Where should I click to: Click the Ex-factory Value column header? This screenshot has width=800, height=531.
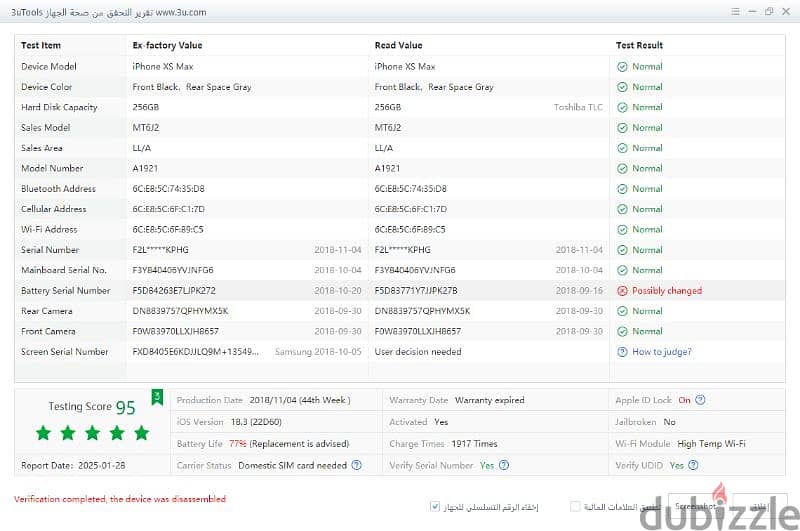click(x=167, y=45)
